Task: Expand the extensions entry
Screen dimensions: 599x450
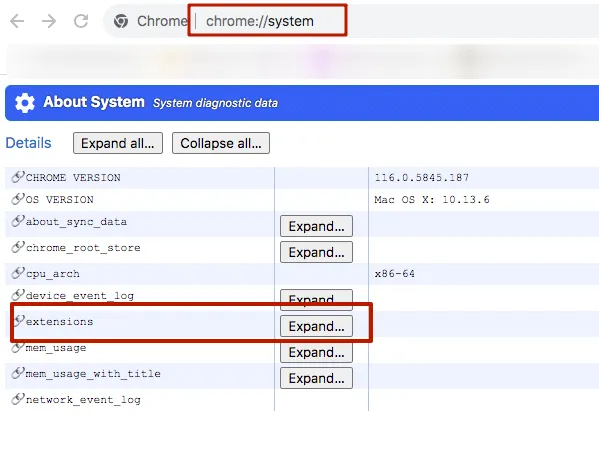Action: tap(316, 326)
